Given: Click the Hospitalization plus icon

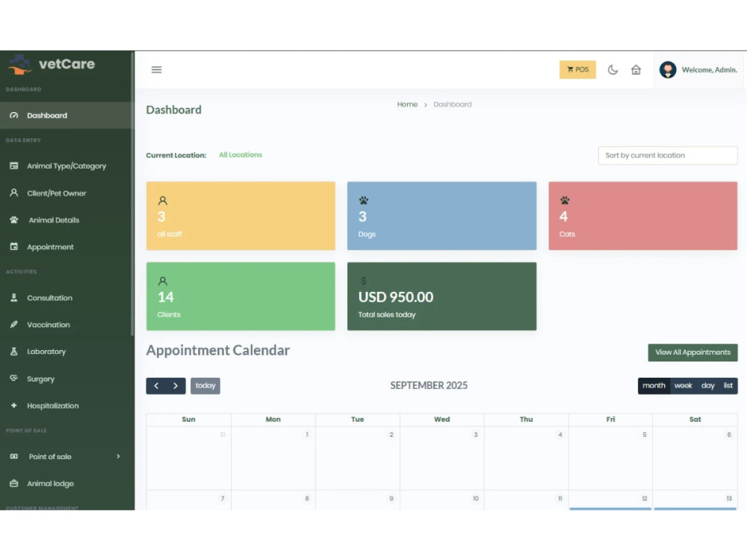Looking at the screenshot, I should pyautogui.click(x=13, y=405).
